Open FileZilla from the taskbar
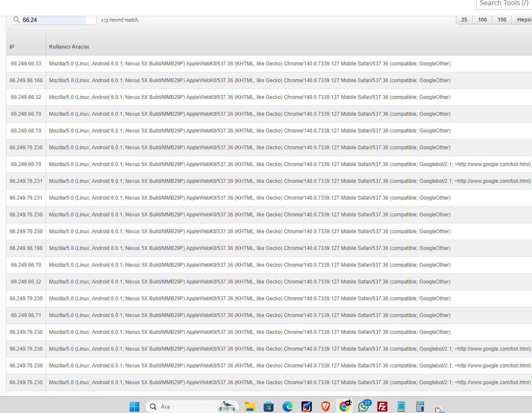Screen dimensions: 532x413 pyautogui.click(x=382, y=407)
